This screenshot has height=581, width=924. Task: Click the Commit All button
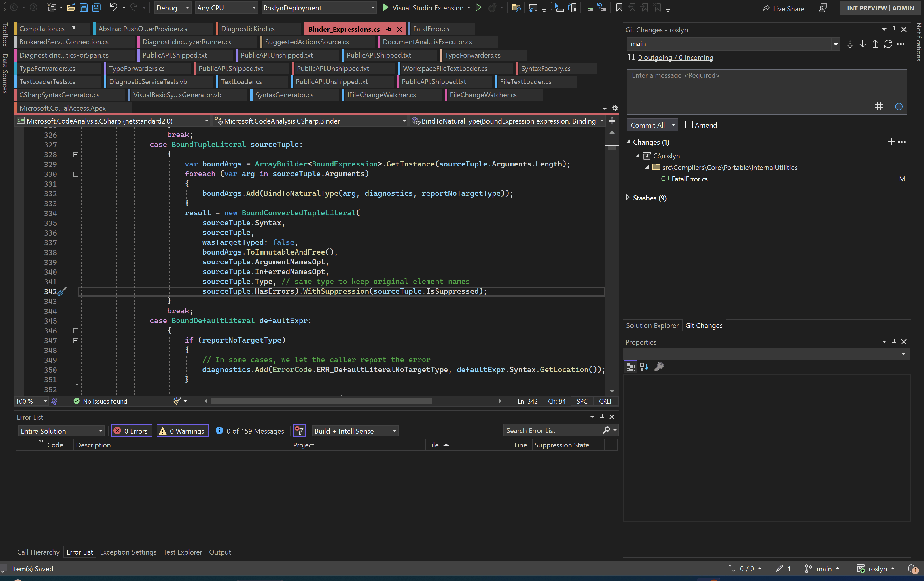click(x=647, y=125)
